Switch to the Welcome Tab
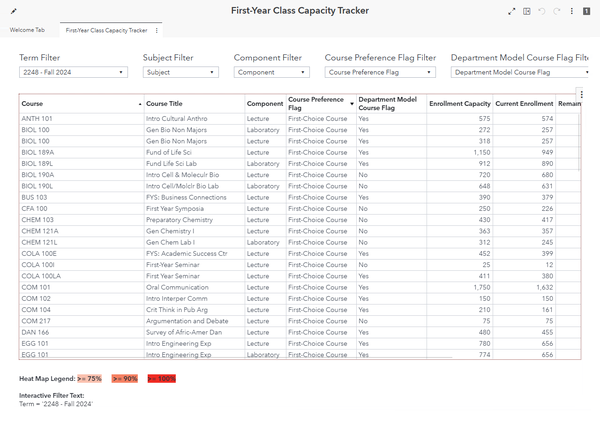600x424 pixels. 27,30
